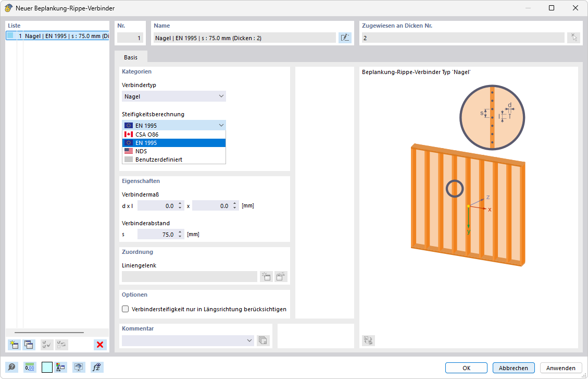Click the Zugewiesen an Dicken Nr. field
The height and width of the screenshot is (379, 588).
pos(463,38)
